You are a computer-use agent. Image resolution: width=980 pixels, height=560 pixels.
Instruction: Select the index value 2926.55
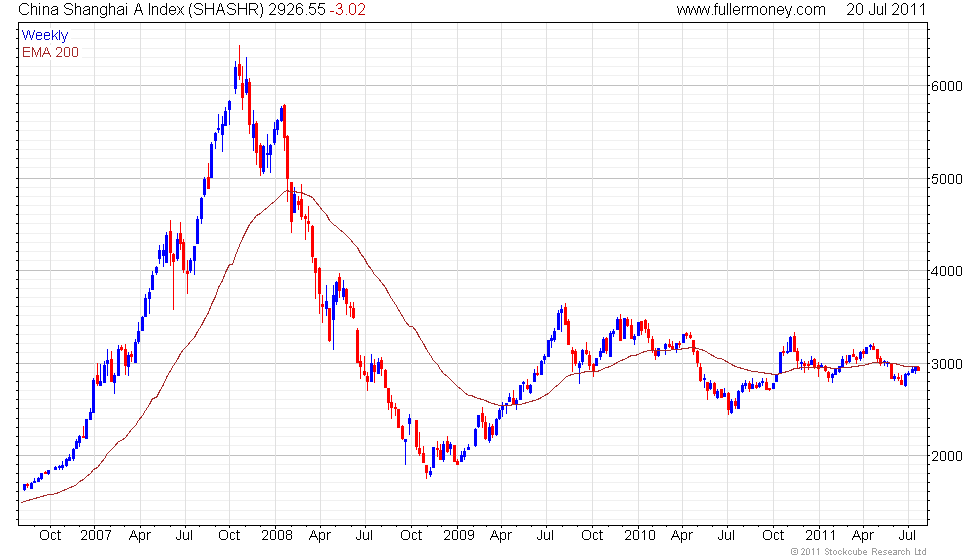[x=297, y=9]
